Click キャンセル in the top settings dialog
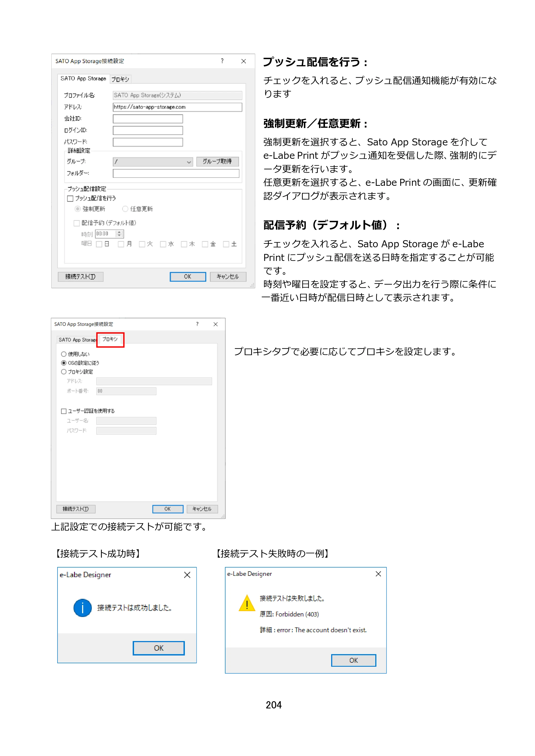Viewport: 535px width, 756px height. [228, 277]
